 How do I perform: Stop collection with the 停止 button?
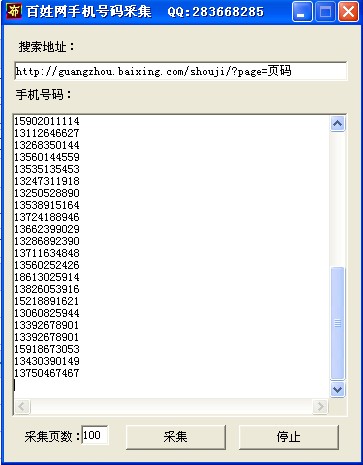click(289, 437)
